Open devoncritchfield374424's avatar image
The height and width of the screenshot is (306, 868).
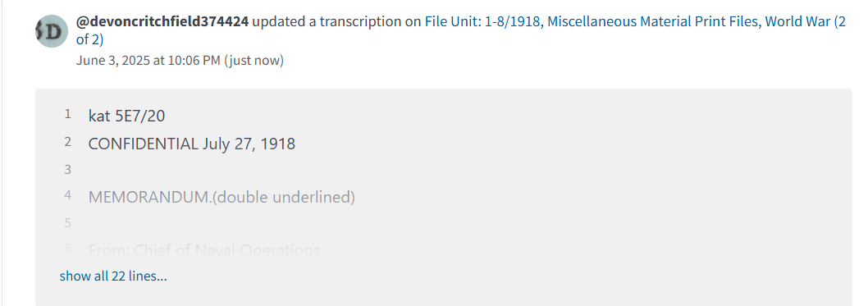coord(52,31)
